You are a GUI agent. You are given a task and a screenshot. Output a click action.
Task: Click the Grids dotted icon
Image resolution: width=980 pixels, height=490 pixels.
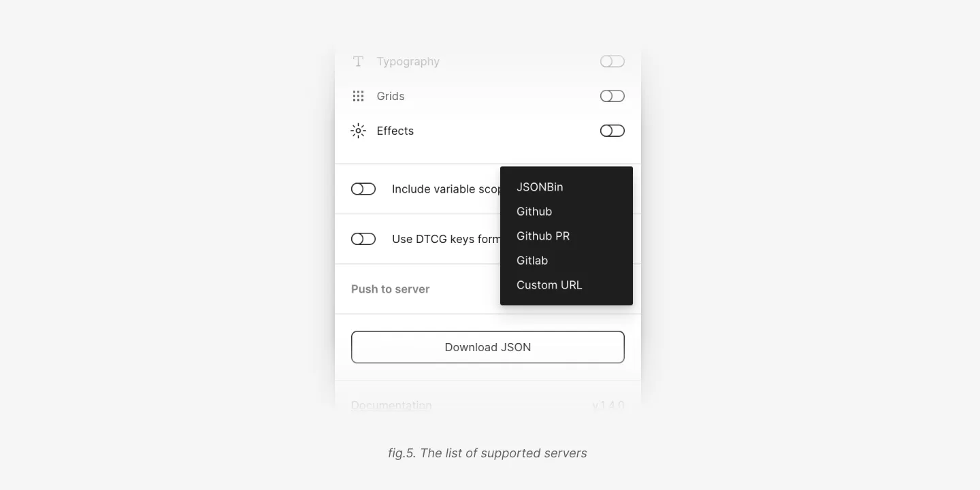point(358,96)
